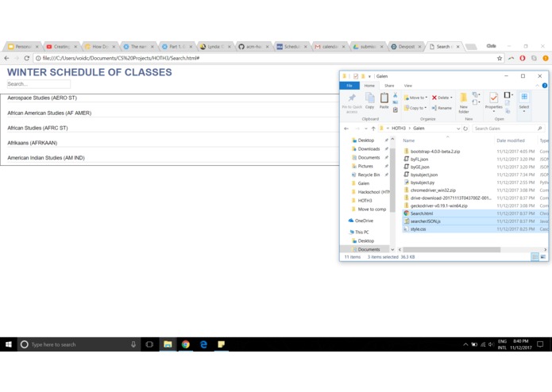Open OneDrive in the navigation pane

pyautogui.click(x=364, y=221)
